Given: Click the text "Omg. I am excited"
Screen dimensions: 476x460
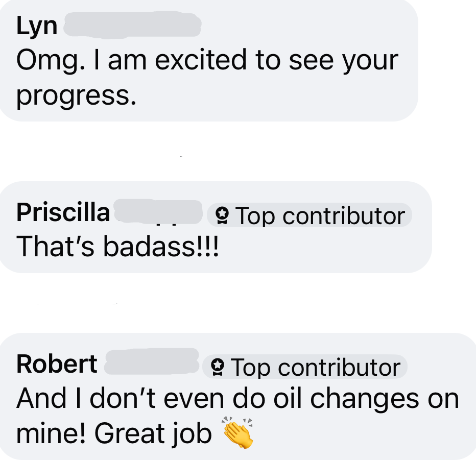Looking at the screenshot, I should click(x=131, y=60).
